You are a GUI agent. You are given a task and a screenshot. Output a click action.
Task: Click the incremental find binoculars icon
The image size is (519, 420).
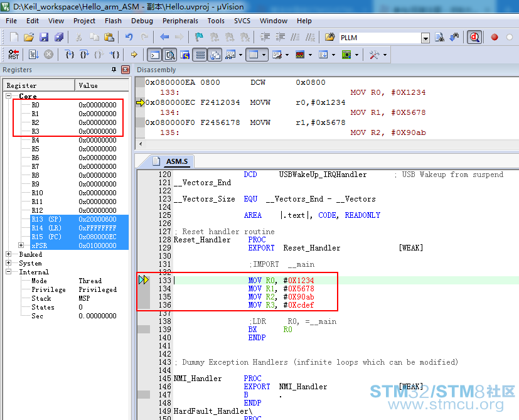[x=454, y=37]
